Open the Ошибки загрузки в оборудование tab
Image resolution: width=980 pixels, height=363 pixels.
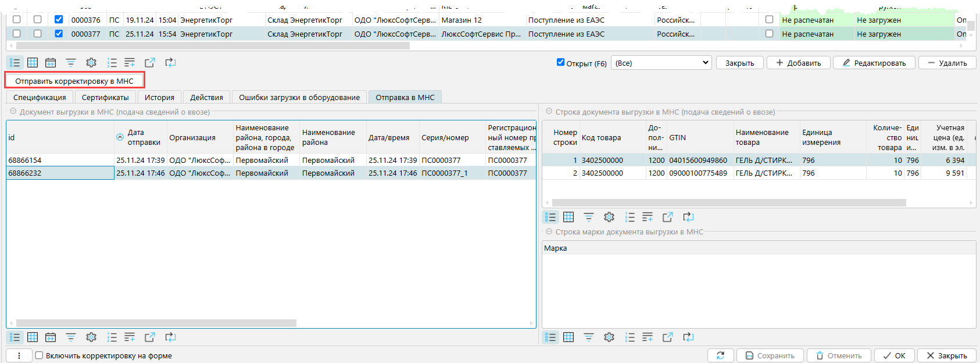[299, 97]
